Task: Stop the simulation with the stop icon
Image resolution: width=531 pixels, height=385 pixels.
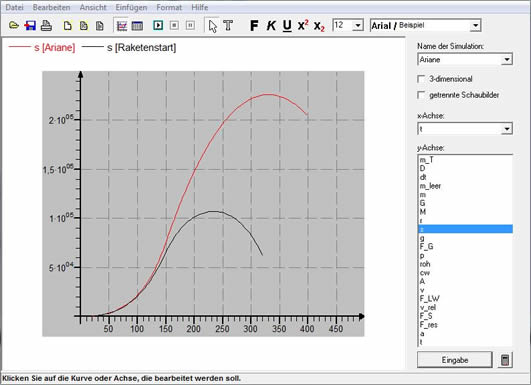Action: 174,25
